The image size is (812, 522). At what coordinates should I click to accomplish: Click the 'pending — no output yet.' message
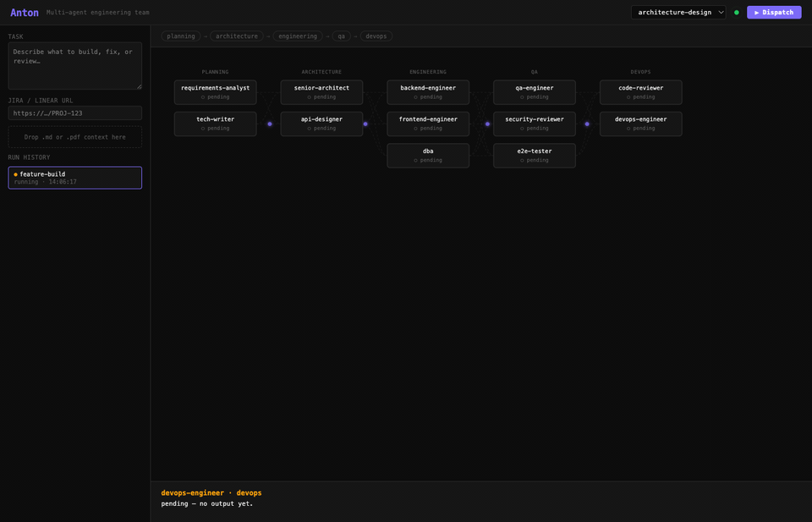coord(207,503)
